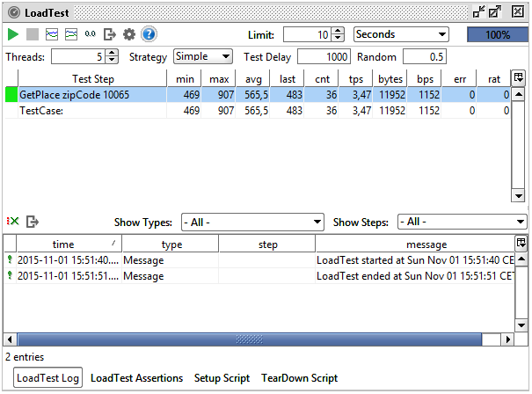Click info icon of LoadTest ended entry
The image size is (532, 394).
10,275
